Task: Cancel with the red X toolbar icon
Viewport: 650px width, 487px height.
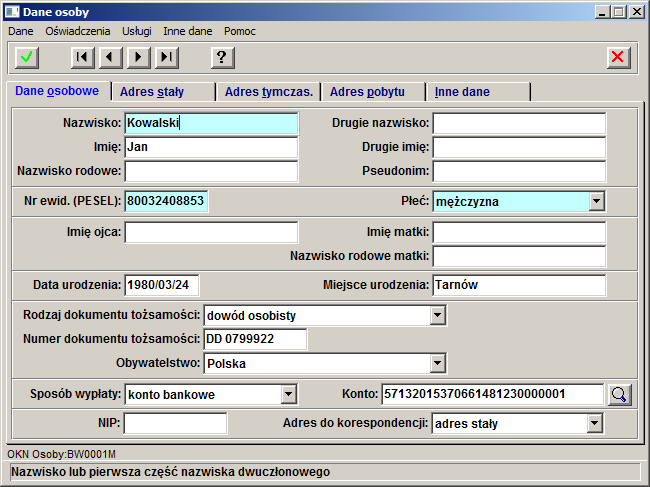Action: pyautogui.click(x=618, y=57)
